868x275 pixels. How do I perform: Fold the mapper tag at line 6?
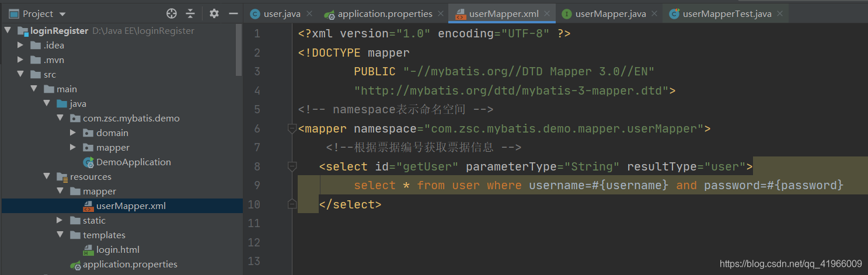pos(292,129)
